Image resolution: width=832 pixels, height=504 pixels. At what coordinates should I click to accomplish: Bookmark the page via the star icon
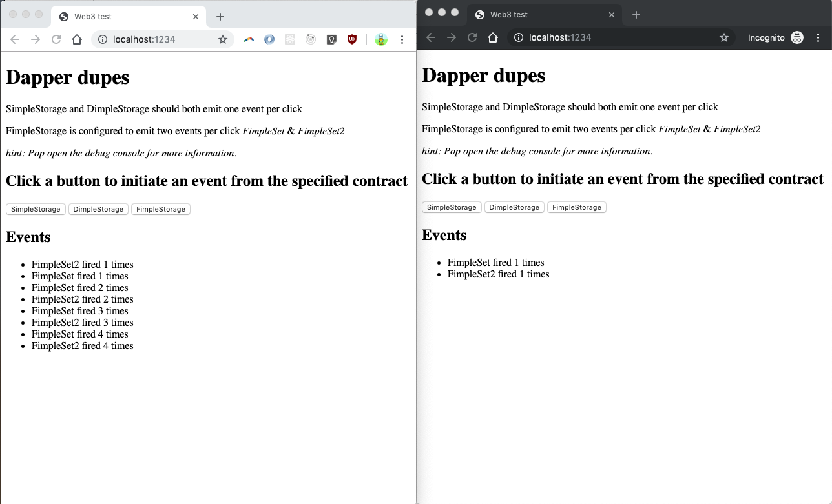223,39
